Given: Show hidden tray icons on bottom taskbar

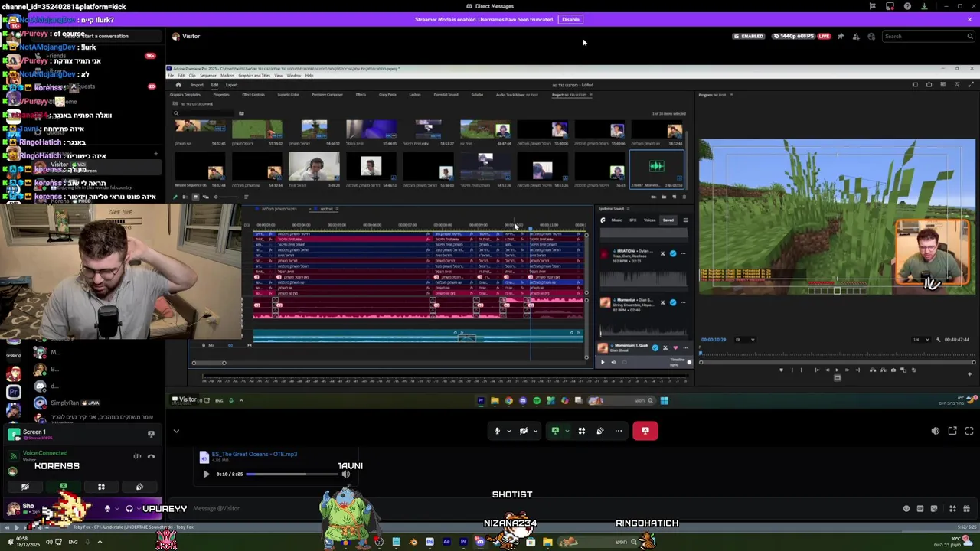Looking at the screenshot, I should point(100,543).
